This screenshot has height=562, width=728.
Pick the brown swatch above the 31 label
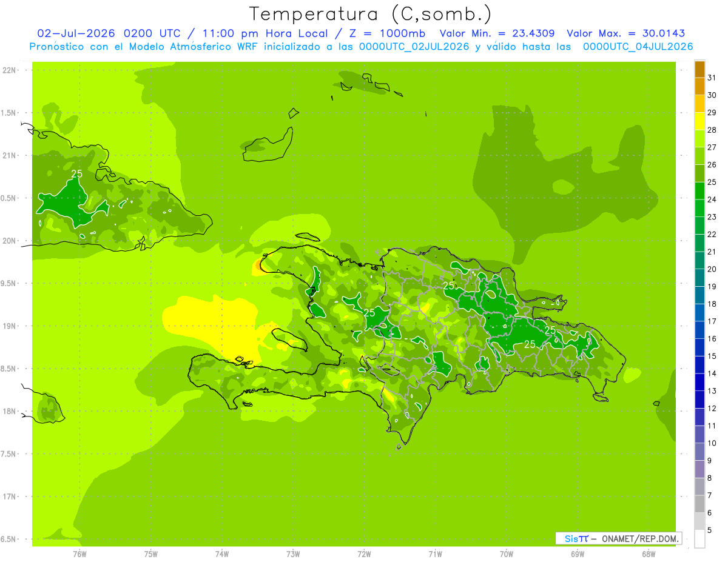pyautogui.click(x=699, y=69)
